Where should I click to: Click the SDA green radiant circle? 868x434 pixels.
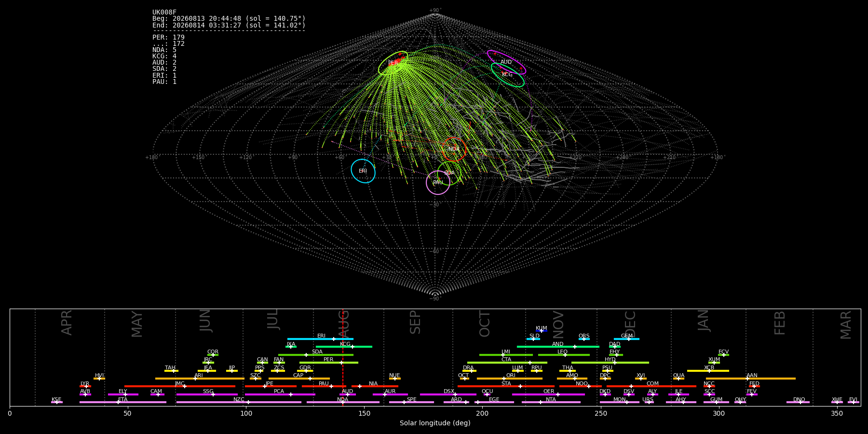(449, 173)
